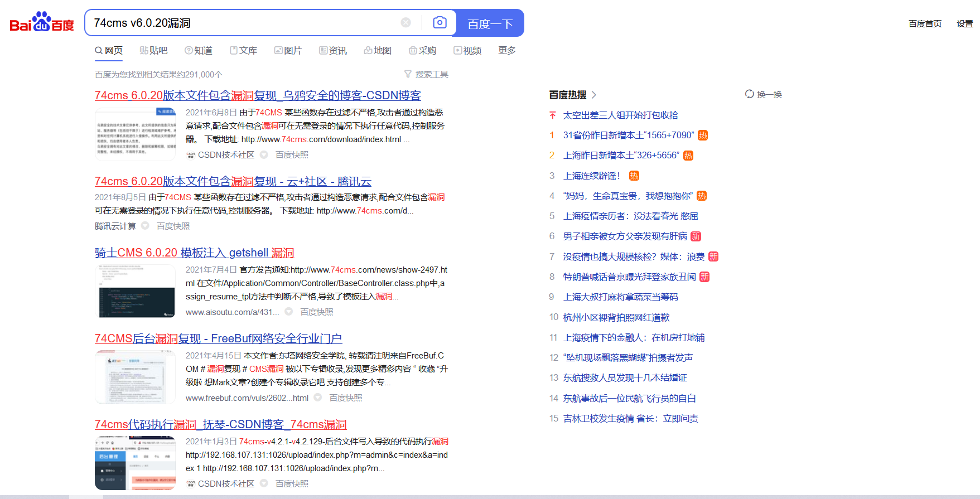Open 74cms 6.0.20 文件包含漏洞 腾讯云 result
Image resolution: width=980 pixels, height=499 pixels.
click(x=233, y=181)
